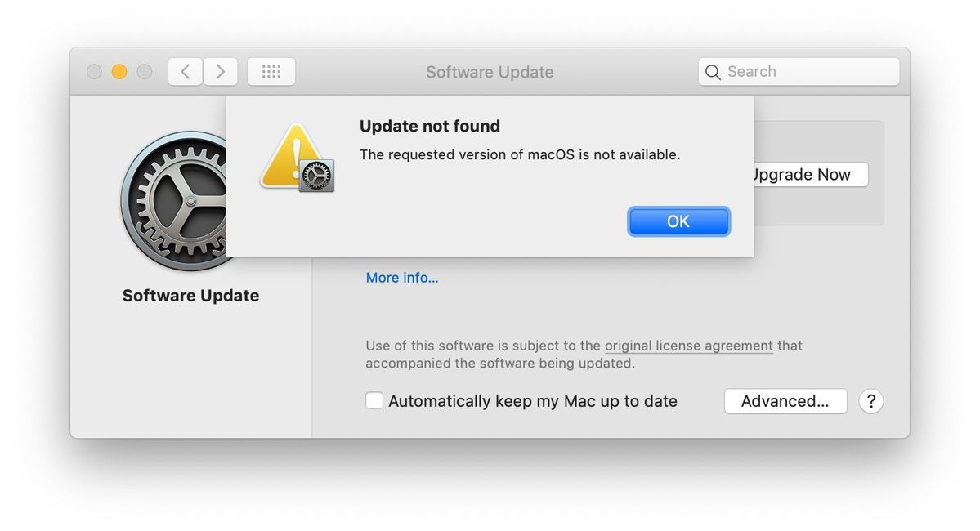The image size is (980, 531).
Task: Click the magnifying glass in search field
Action: click(x=713, y=72)
